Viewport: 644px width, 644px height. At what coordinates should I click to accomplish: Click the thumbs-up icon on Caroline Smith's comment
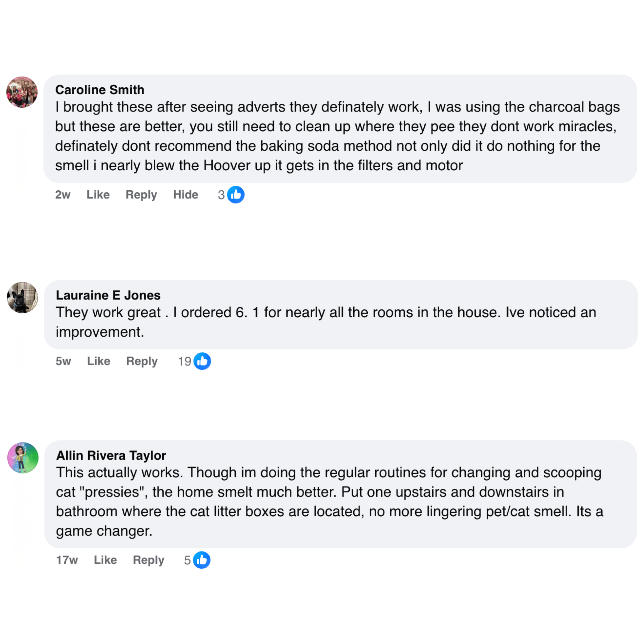[x=236, y=195]
